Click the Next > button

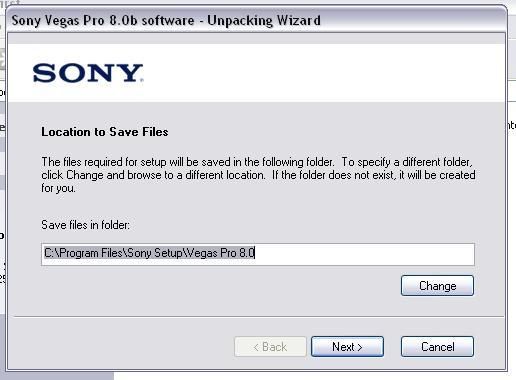tap(347, 346)
